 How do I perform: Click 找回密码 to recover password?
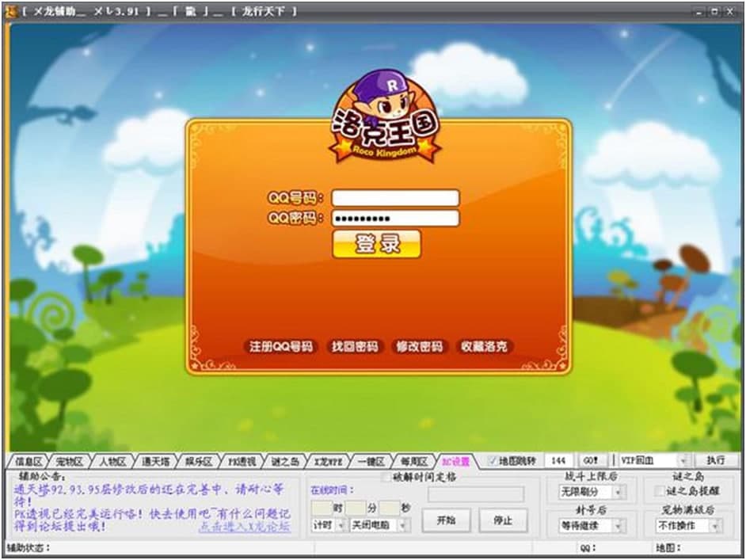[x=355, y=347]
